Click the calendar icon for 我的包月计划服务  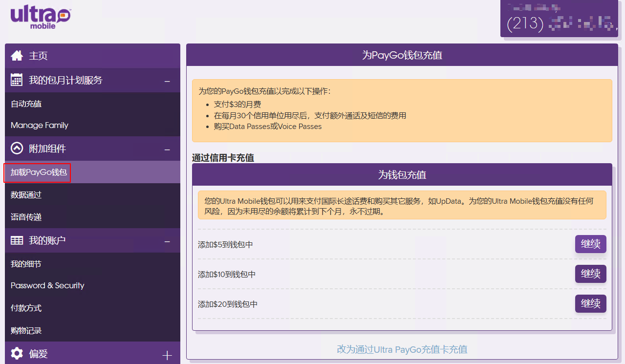coord(17,80)
